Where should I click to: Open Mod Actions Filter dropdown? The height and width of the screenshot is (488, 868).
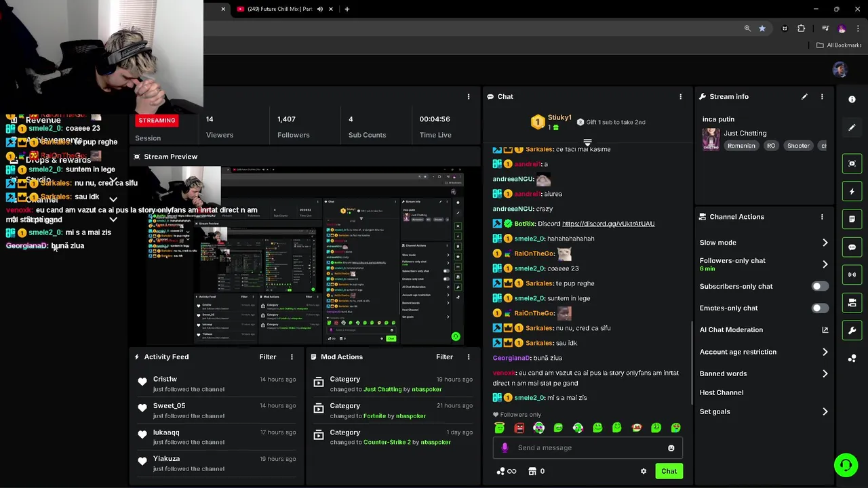click(444, 357)
